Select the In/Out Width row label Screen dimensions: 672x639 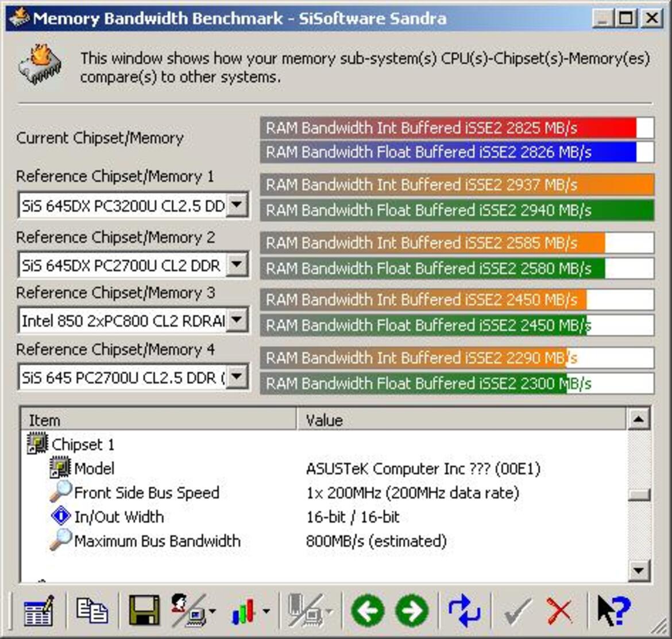tap(119, 517)
